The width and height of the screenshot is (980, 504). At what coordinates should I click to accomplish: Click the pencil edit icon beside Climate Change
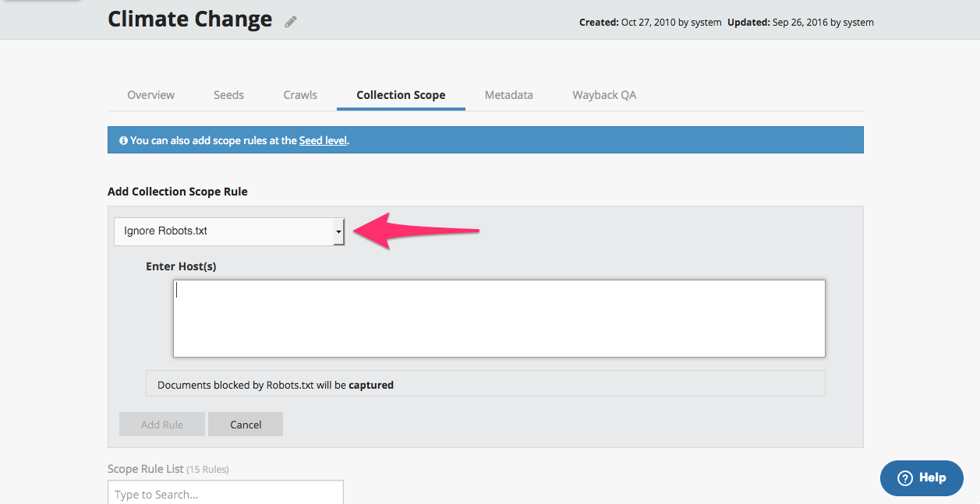click(291, 22)
